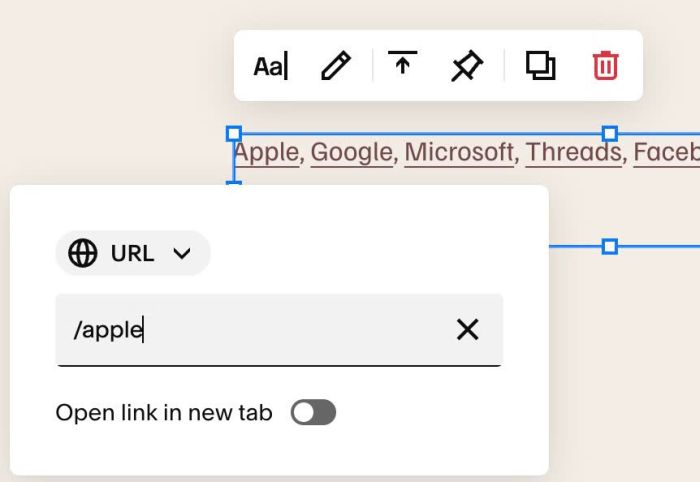
Task: Toggle Open link in new tab
Action: (x=313, y=412)
